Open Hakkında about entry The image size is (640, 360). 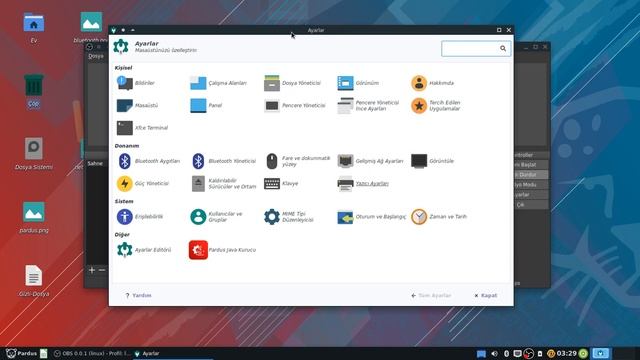pos(432,83)
